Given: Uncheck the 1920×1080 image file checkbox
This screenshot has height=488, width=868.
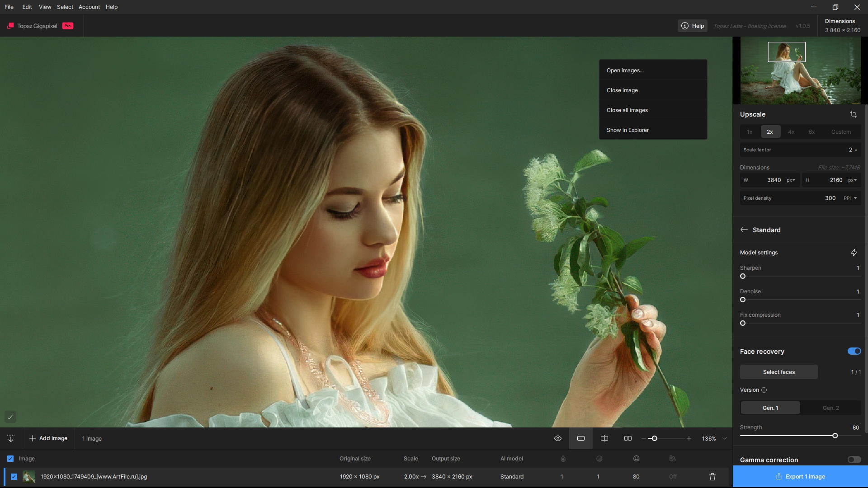Looking at the screenshot, I should tap(14, 477).
